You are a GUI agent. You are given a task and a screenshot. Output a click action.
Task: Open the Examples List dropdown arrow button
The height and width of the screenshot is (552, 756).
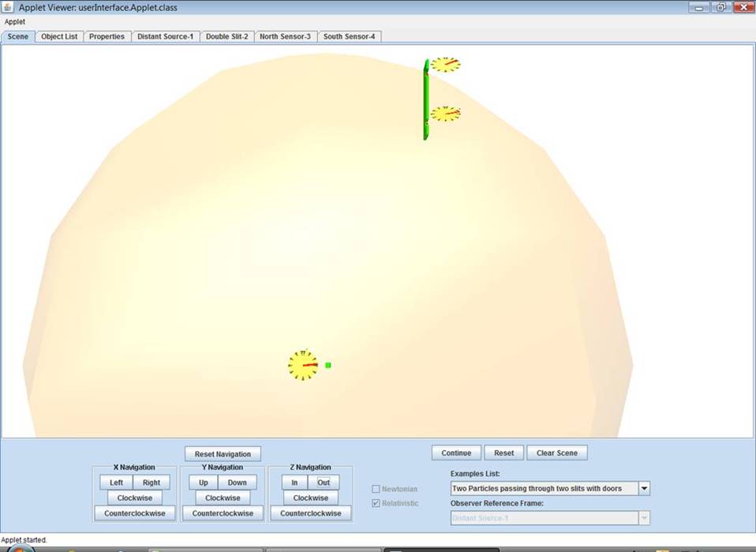click(x=644, y=487)
